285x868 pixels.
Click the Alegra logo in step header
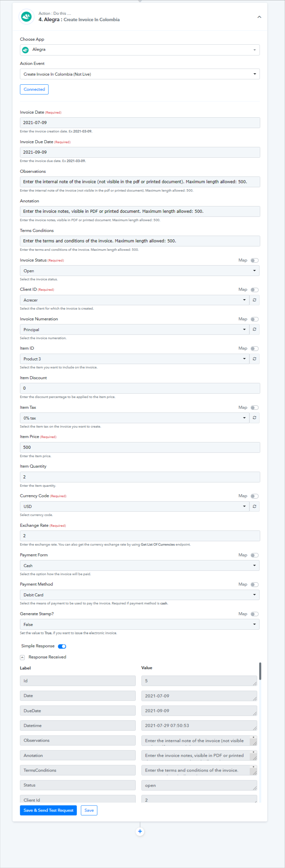coord(26,16)
